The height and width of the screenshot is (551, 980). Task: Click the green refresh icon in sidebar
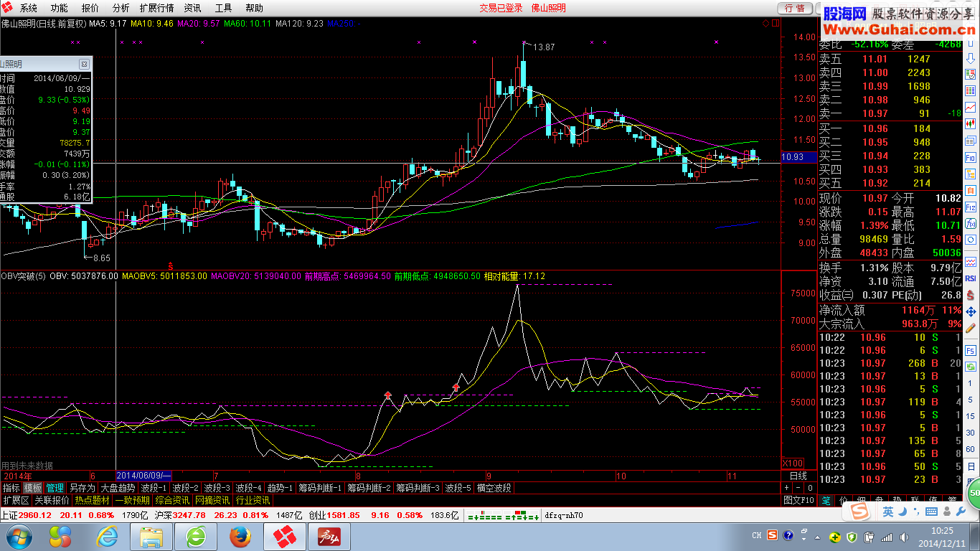click(969, 365)
